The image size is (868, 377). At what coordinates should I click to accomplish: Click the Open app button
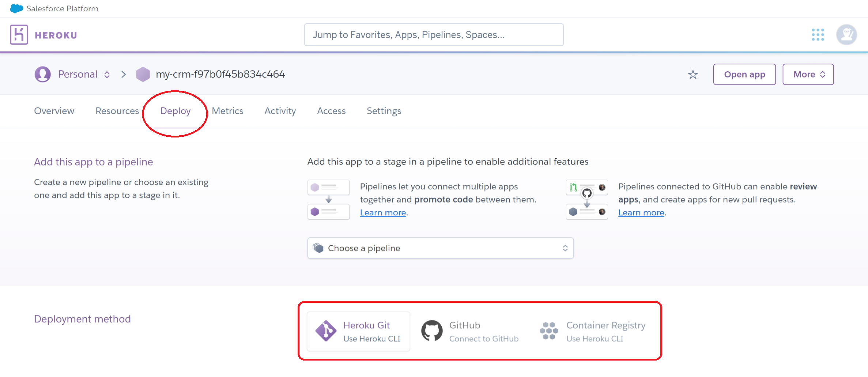point(744,74)
